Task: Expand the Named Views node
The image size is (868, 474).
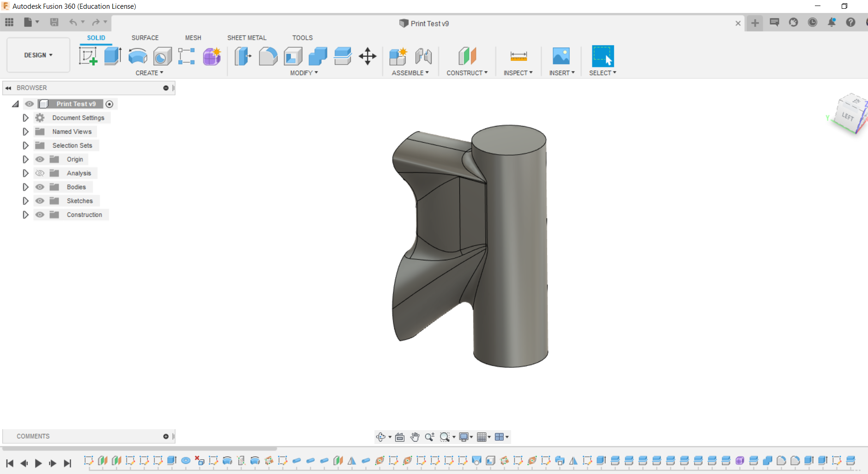Action: pyautogui.click(x=25, y=132)
